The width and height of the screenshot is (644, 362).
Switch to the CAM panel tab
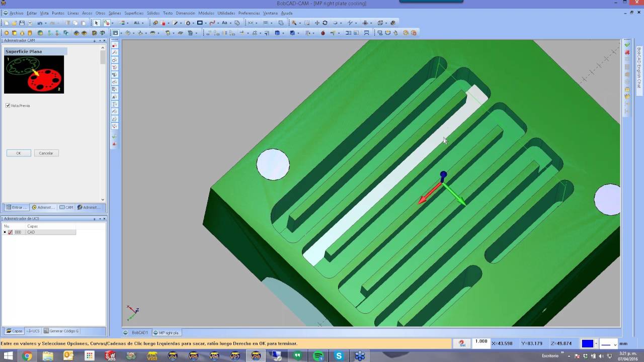(x=66, y=207)
